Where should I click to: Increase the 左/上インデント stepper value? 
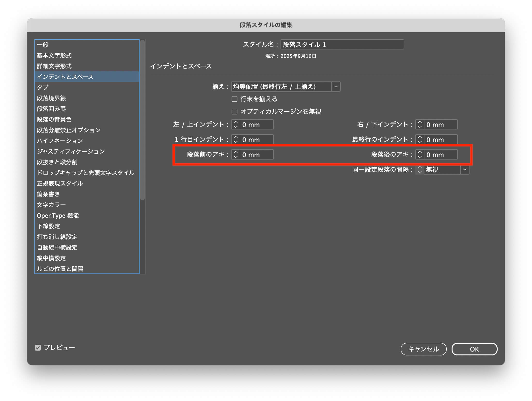click(235, 122)
